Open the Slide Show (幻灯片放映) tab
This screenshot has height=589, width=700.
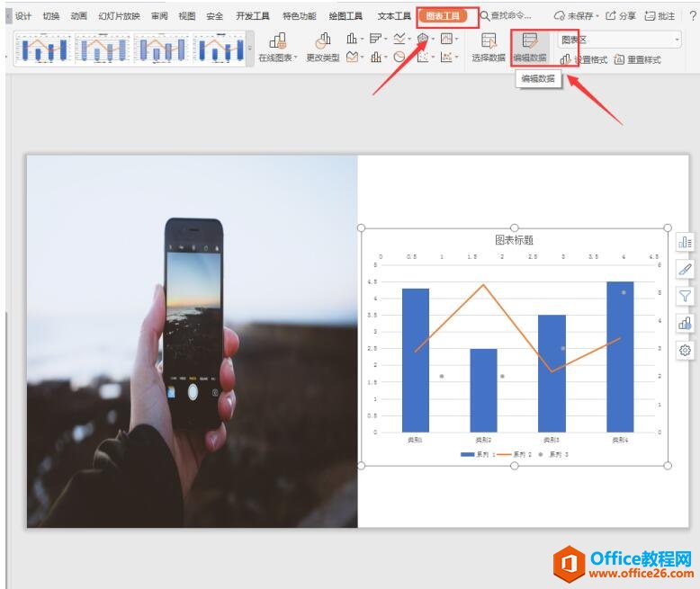119,16
